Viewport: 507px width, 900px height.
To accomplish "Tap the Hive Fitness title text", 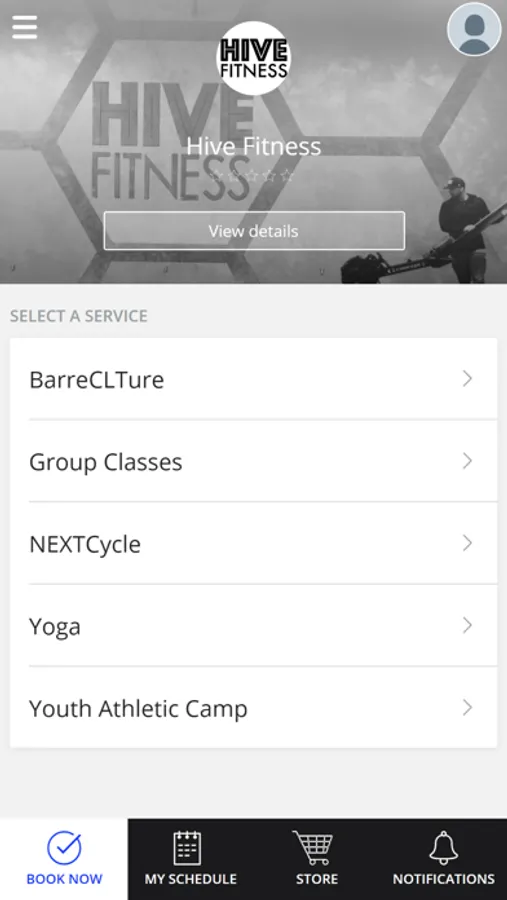I will (254, 146).
